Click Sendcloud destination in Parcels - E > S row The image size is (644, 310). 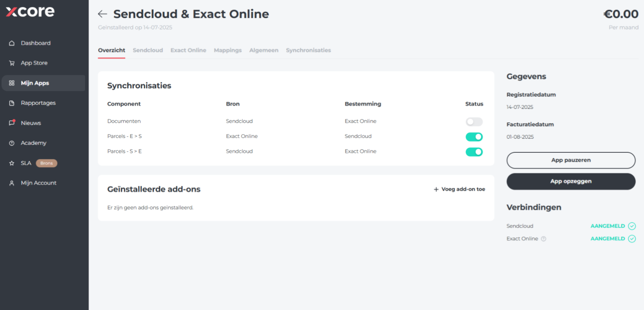[358, 136]
